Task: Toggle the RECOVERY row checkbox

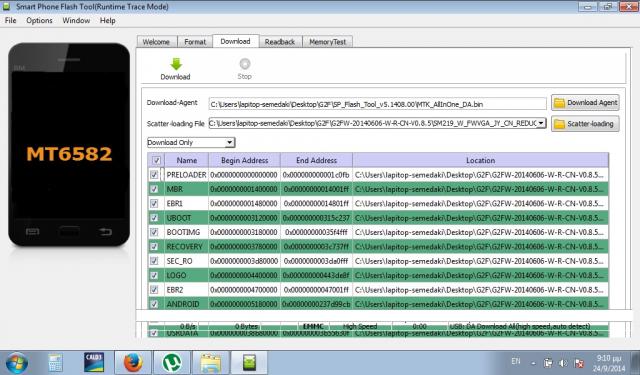Action: pos(154,246)
